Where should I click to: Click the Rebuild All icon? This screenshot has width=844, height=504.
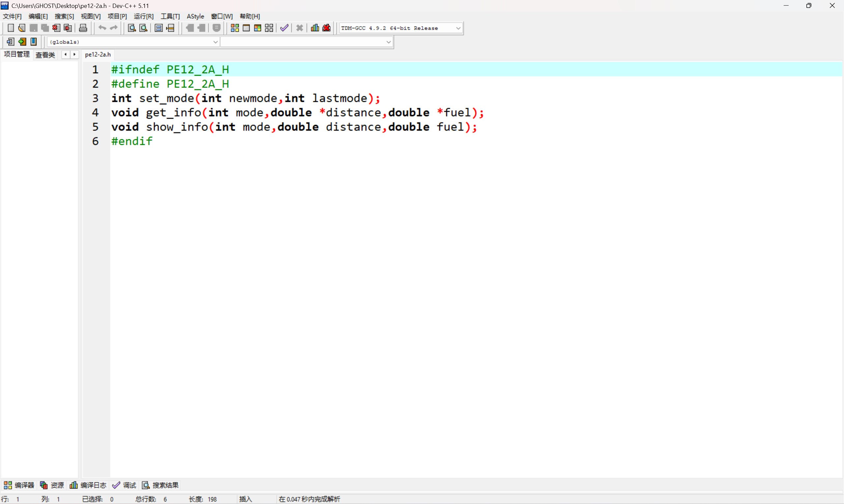coord(269,28)
